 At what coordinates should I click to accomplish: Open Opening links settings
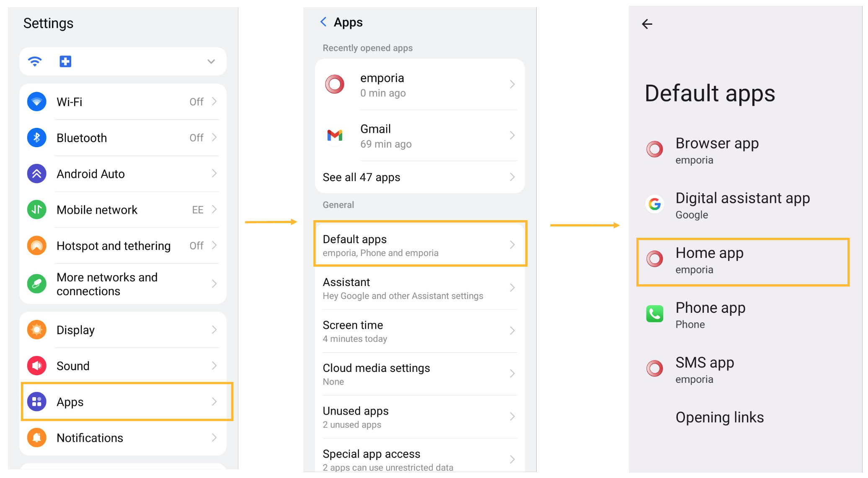pos(720,417)
